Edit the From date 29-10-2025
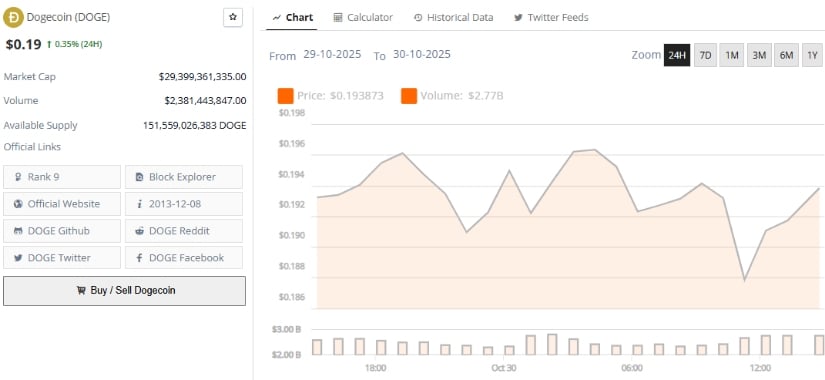Image resolution: width=825 pixels, height=380 pixels. click(x=332, y=55)
